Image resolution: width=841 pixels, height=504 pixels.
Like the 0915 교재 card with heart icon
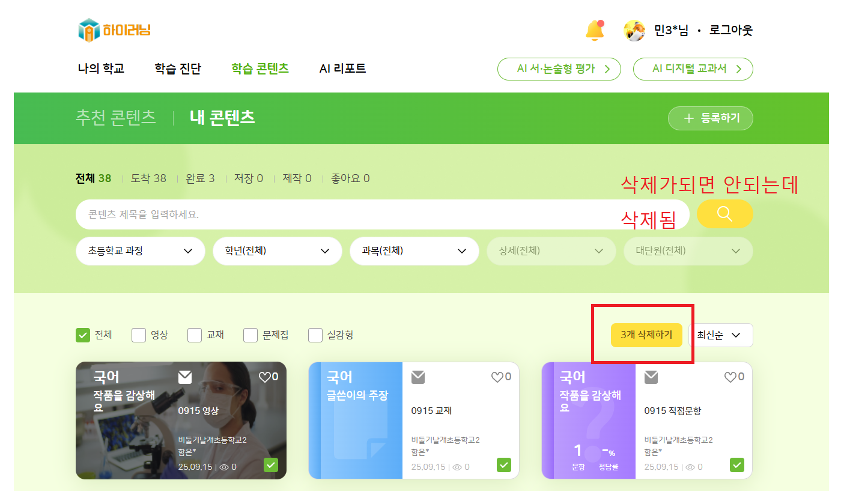click(x=497, y=377)
